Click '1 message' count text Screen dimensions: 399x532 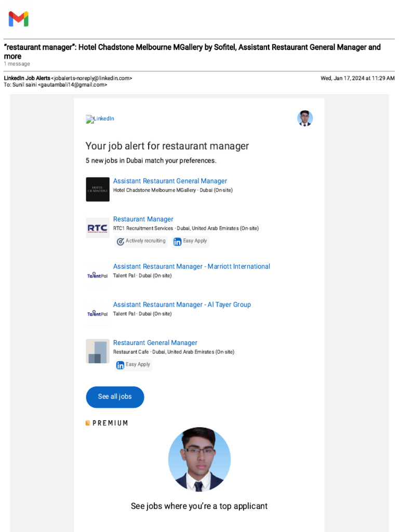[17, 64]
